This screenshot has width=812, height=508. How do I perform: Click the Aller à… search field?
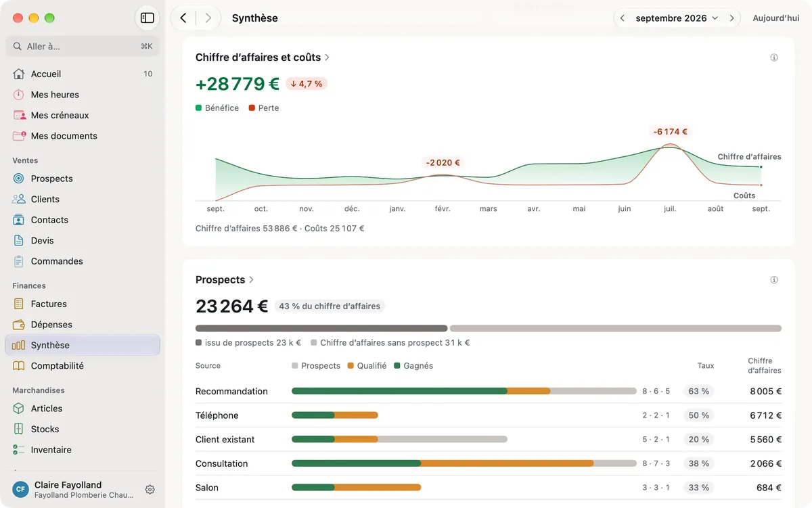(x=83, y=47)
